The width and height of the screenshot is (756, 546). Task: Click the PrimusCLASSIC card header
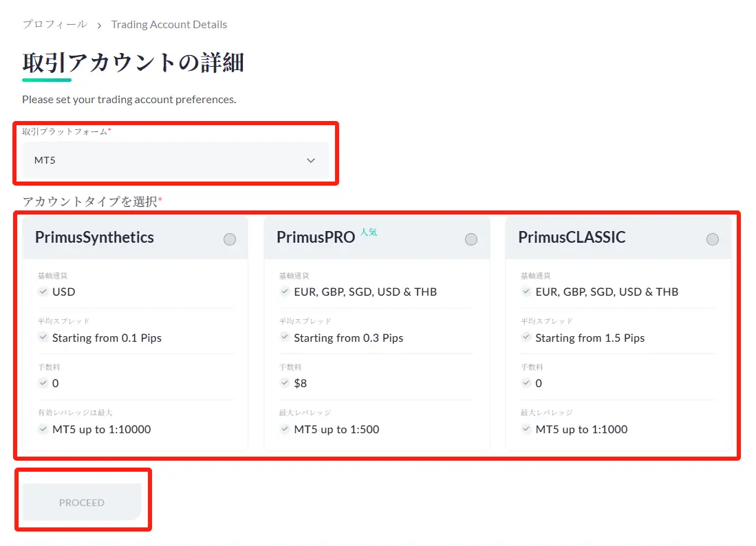pyautogui.click(x=572, y=238)
